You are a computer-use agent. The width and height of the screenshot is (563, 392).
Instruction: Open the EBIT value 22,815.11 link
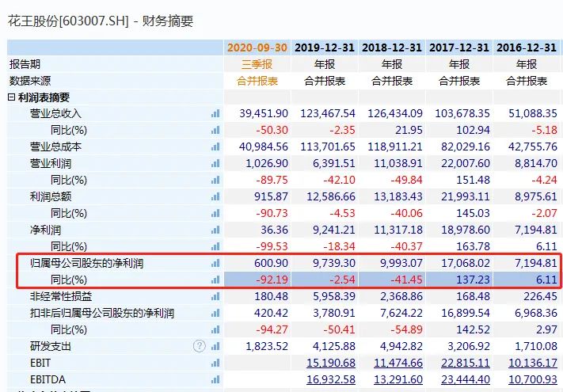coord(466,363)
